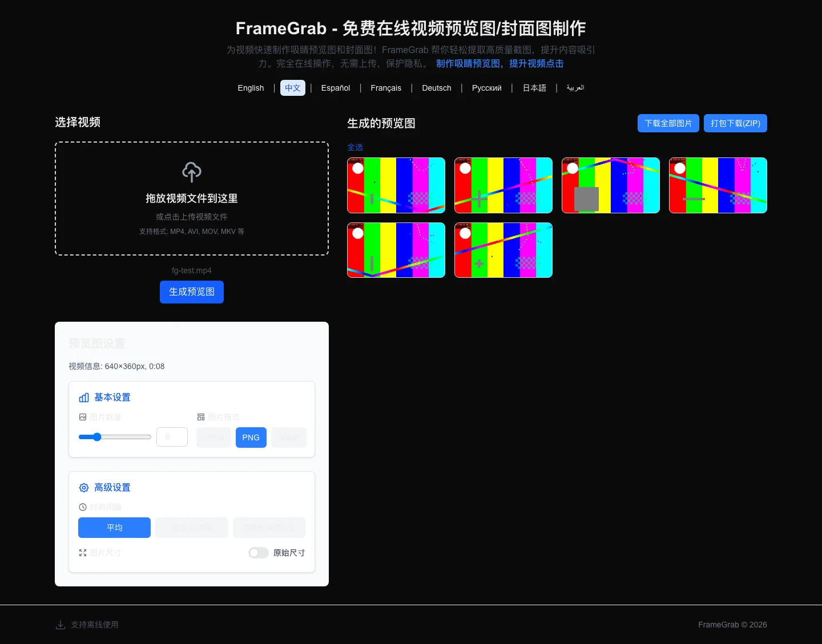The height and width of the screenshot is (644, 822).
Task: Click the clock icon next to 时间间隔
Action: (x=83, y=507)
